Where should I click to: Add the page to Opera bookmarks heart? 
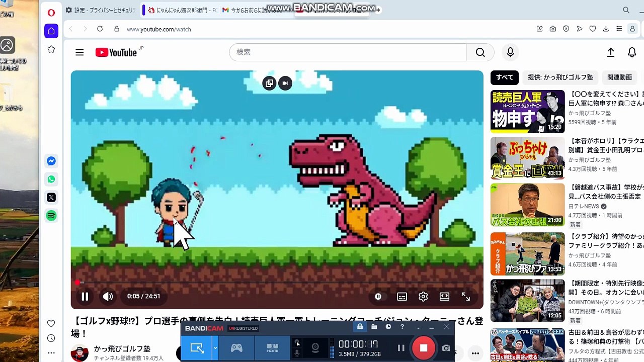[x=593, y=29]
